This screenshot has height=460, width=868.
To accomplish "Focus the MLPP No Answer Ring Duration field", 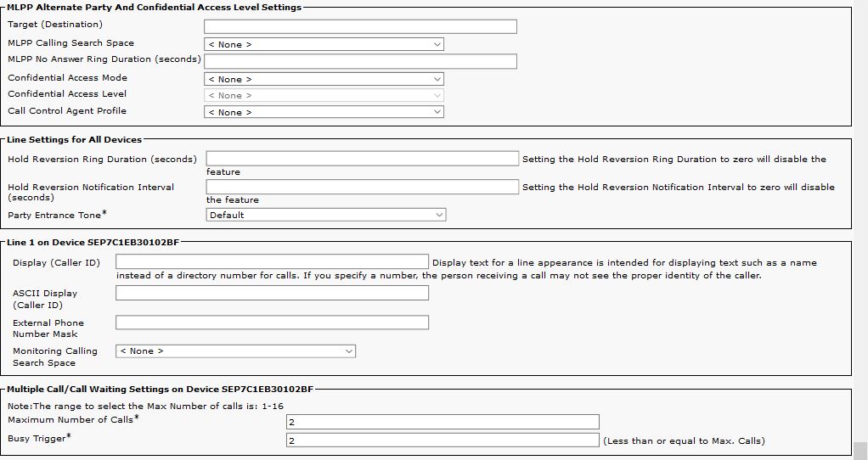I will (x=360, y=61).
